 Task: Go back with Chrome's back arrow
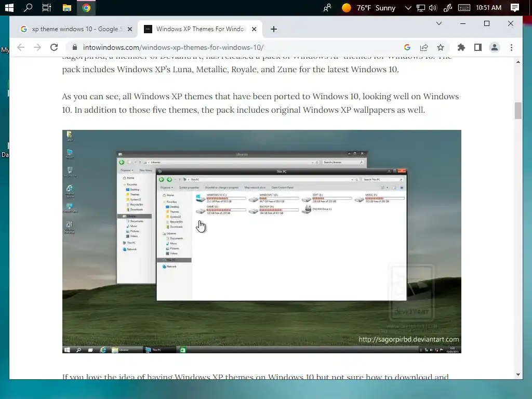[x=21, y=47]
